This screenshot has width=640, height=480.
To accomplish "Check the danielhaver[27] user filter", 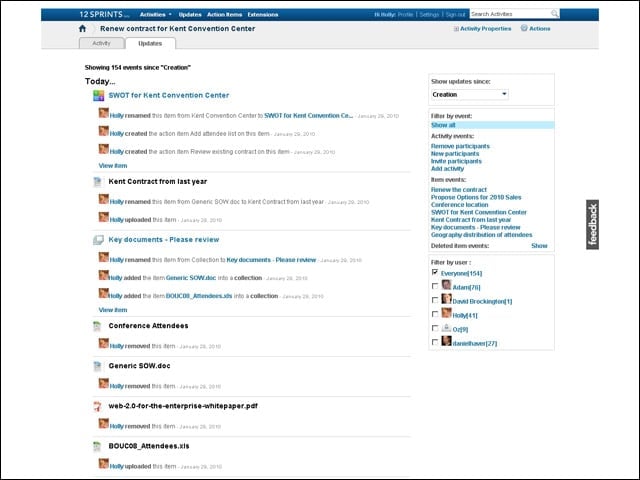I will tap(435, 342).
